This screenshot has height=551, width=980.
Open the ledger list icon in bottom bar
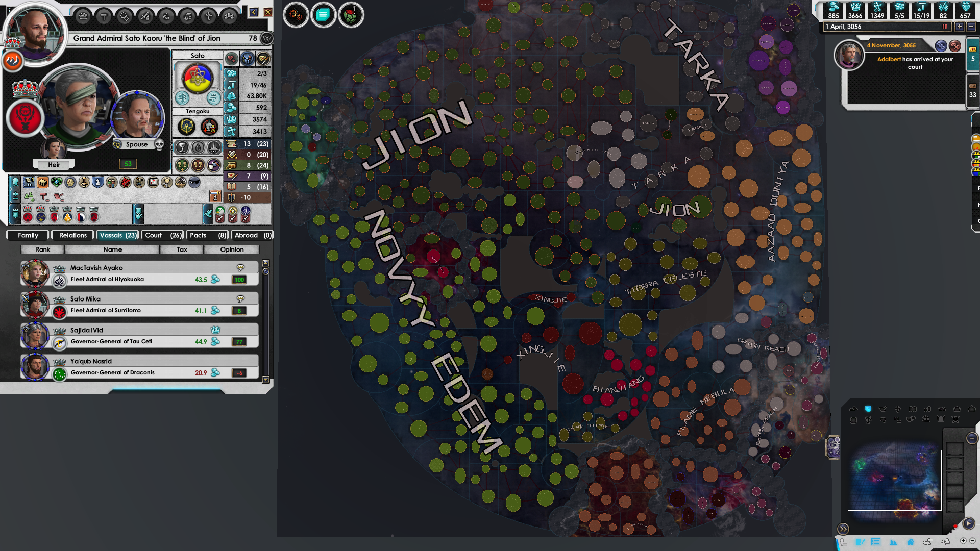tap(876, 542)
